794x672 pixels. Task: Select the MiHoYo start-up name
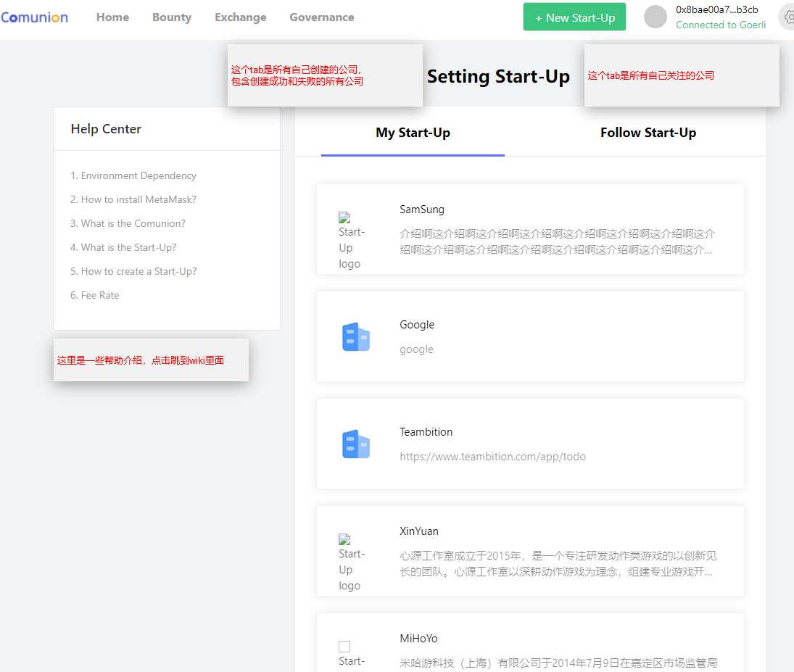tap(418, 639)
